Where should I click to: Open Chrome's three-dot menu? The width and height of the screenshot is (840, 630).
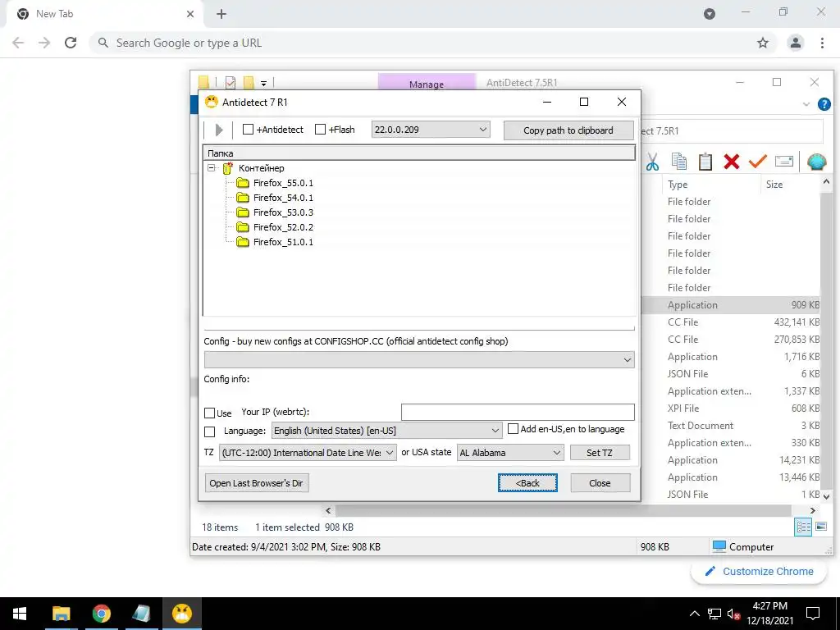[822, 43]
